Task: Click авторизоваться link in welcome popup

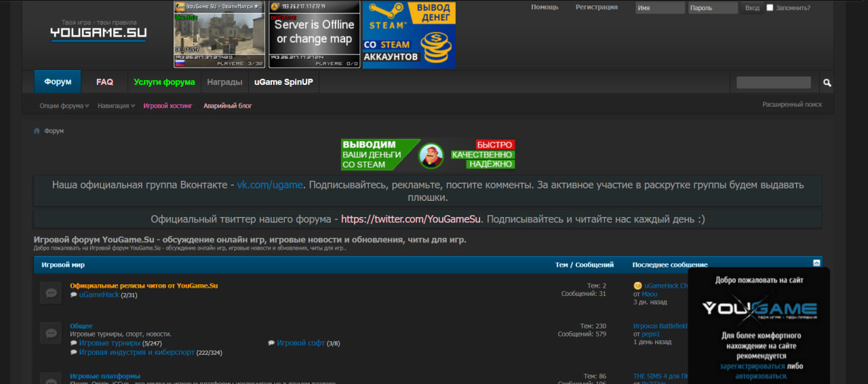Action: pyautogui.click(x=762, y=375)
